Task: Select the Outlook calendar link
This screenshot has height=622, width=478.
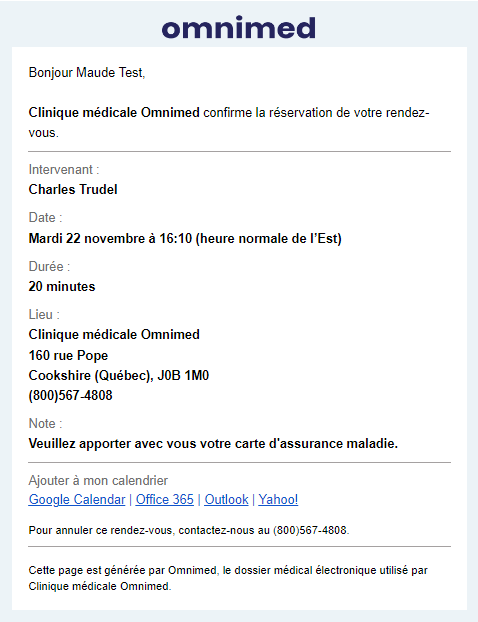Action: [226, 499]
